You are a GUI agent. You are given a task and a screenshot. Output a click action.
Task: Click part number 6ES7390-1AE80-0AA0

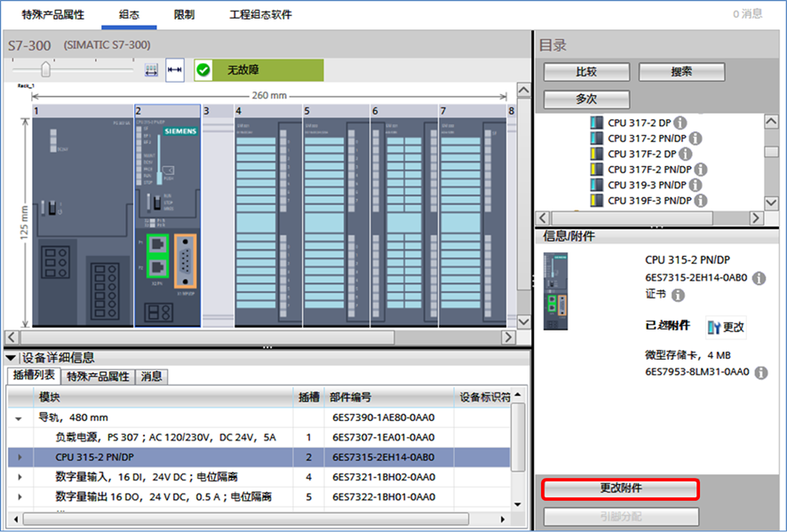[384, 417]
